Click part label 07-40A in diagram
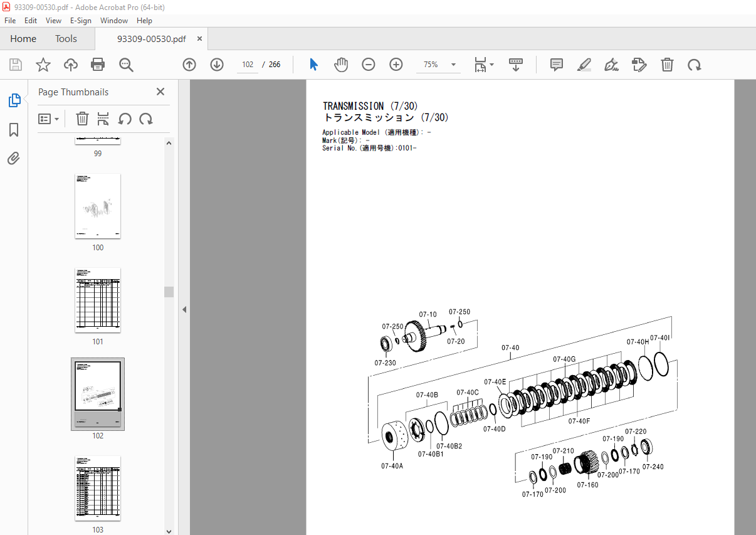 [x=392, y=466]
